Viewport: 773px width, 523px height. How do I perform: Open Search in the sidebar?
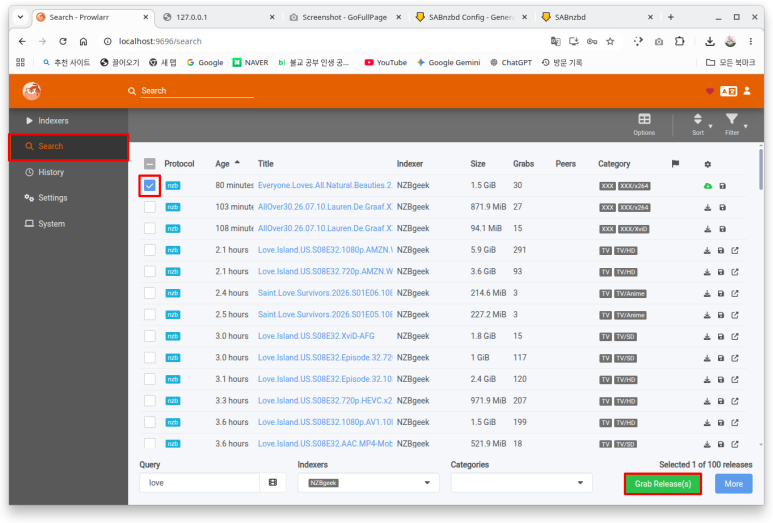[x=69, y=146]
